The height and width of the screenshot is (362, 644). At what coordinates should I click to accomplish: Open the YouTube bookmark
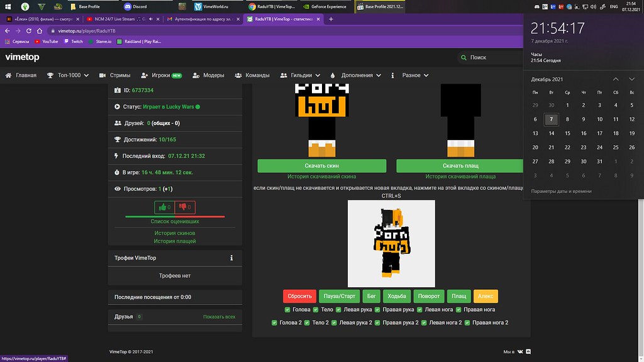click(47, 41)
